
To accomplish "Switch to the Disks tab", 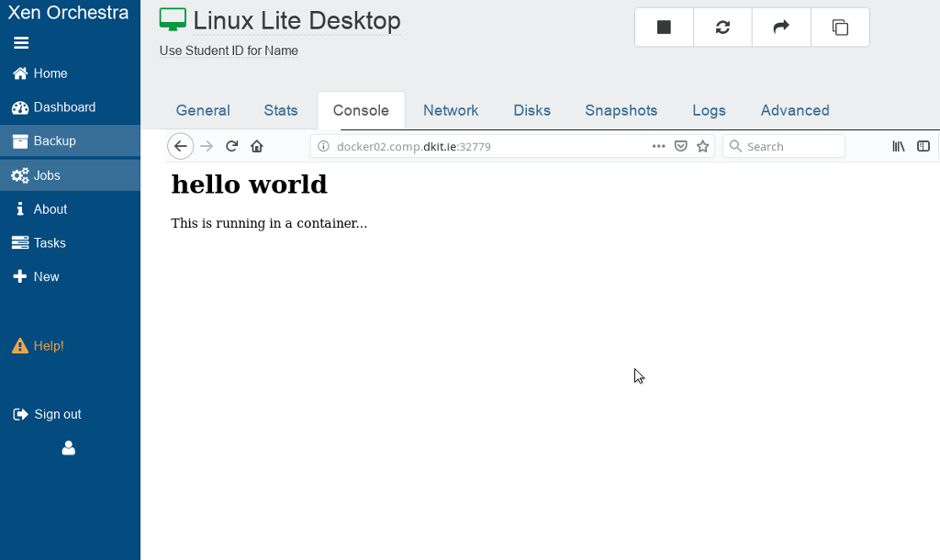I will click(532, 110).
